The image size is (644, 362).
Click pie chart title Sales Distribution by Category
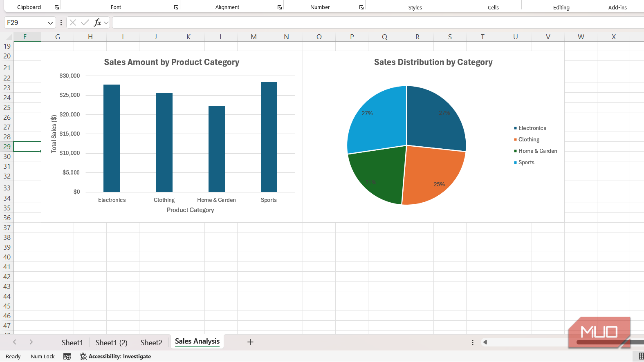[433, 62]
